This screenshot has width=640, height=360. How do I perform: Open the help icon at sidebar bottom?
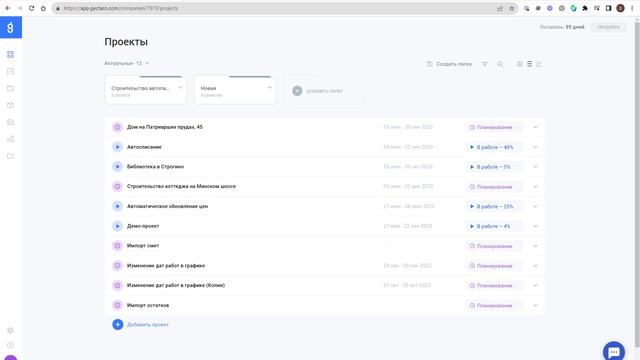click(11, 345)
